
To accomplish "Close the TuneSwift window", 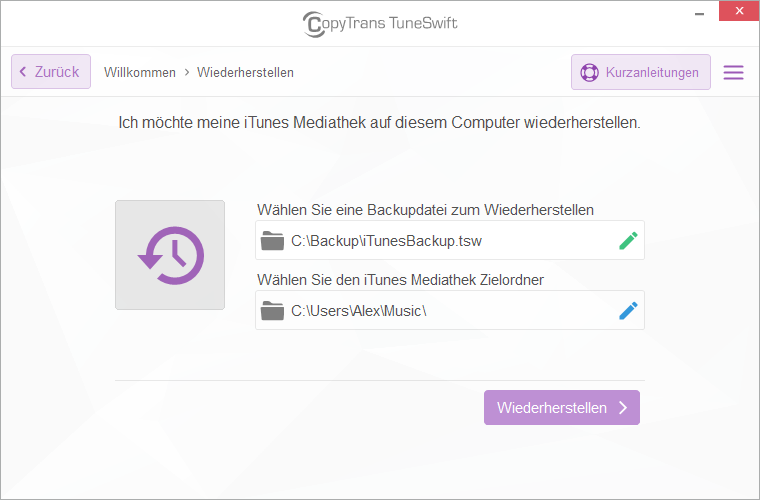I will click(739, 11).
